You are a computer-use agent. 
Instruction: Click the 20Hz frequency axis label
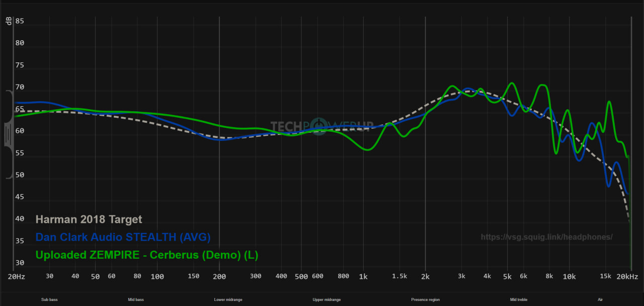[16, 276]
